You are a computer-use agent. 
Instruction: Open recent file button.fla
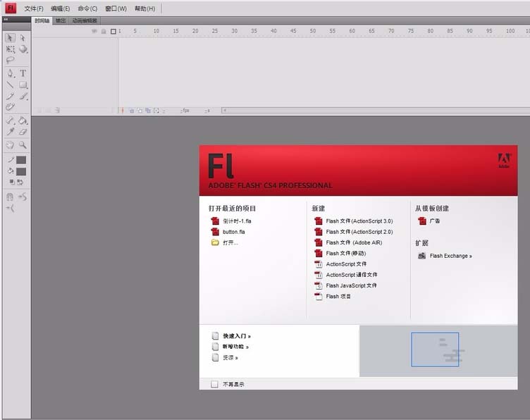pyautogui.click(x=228, y=232)
